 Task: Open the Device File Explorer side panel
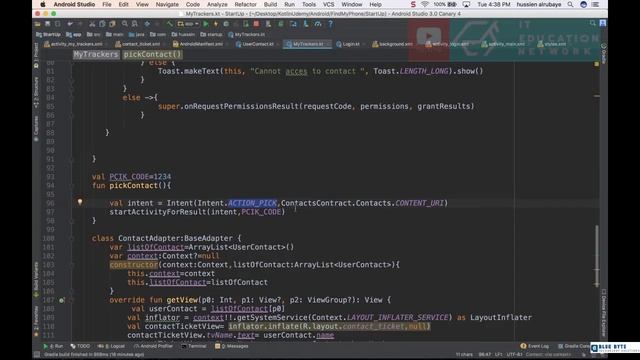pos(604,313)
